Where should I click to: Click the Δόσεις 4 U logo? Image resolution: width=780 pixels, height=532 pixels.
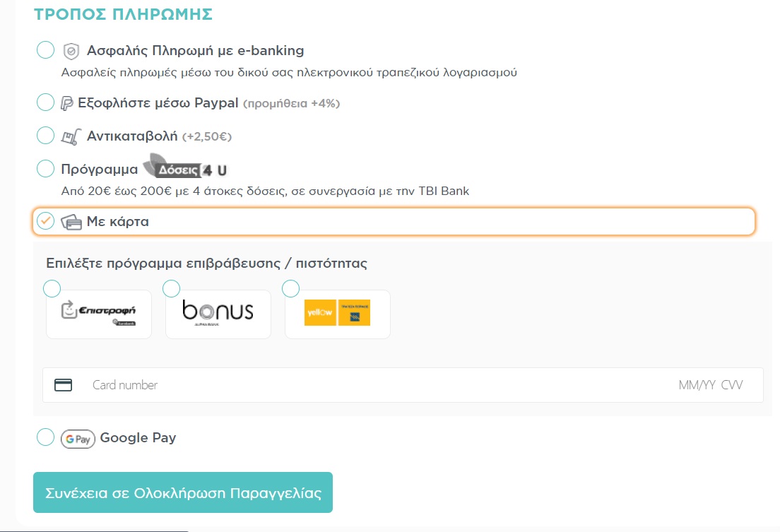click(185, 167)
